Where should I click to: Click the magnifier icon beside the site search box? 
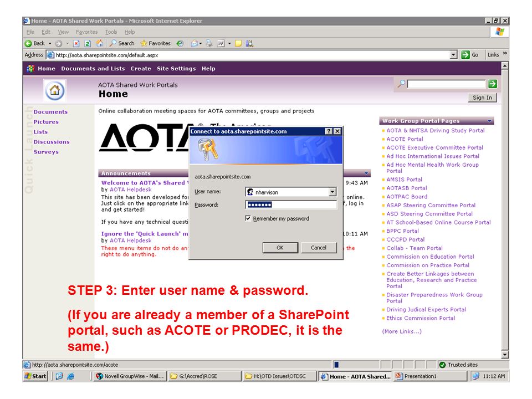(401, 84)
